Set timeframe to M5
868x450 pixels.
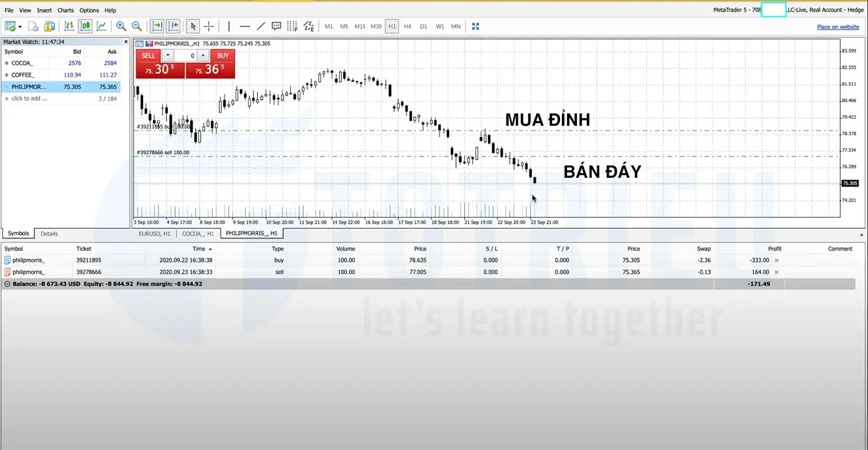point(344,27)
